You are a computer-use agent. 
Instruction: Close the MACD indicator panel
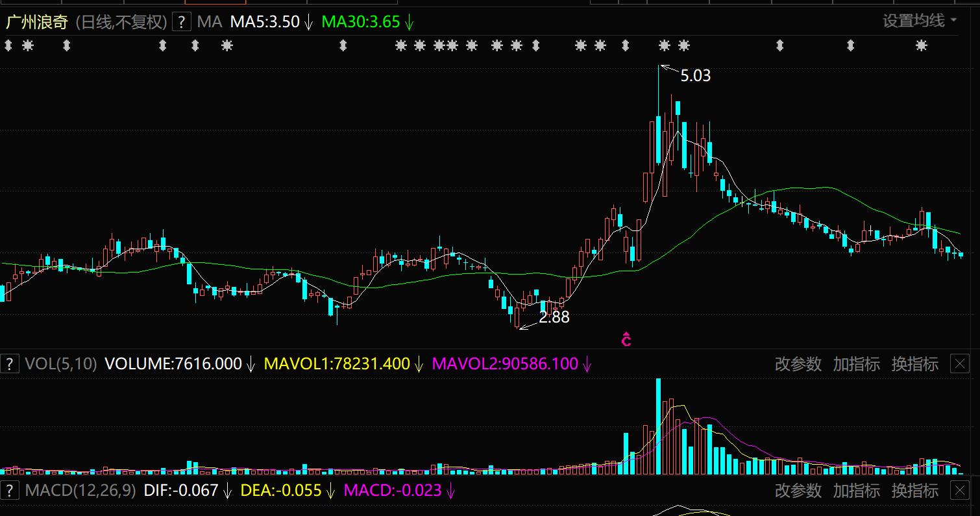coord(960,490)
